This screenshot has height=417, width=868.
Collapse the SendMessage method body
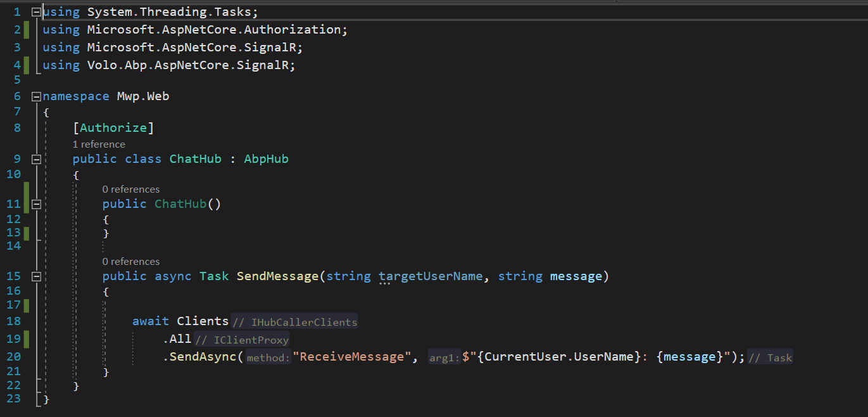pos(36,276)
